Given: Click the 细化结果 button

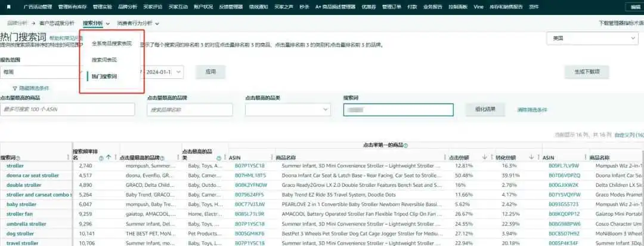Looking at the screenshot, I should (485, 109).
